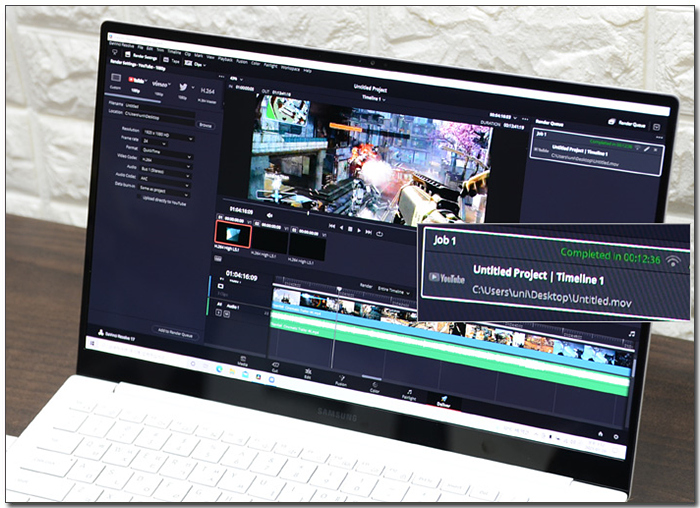Open the Audio Codec dropdown

165,181
